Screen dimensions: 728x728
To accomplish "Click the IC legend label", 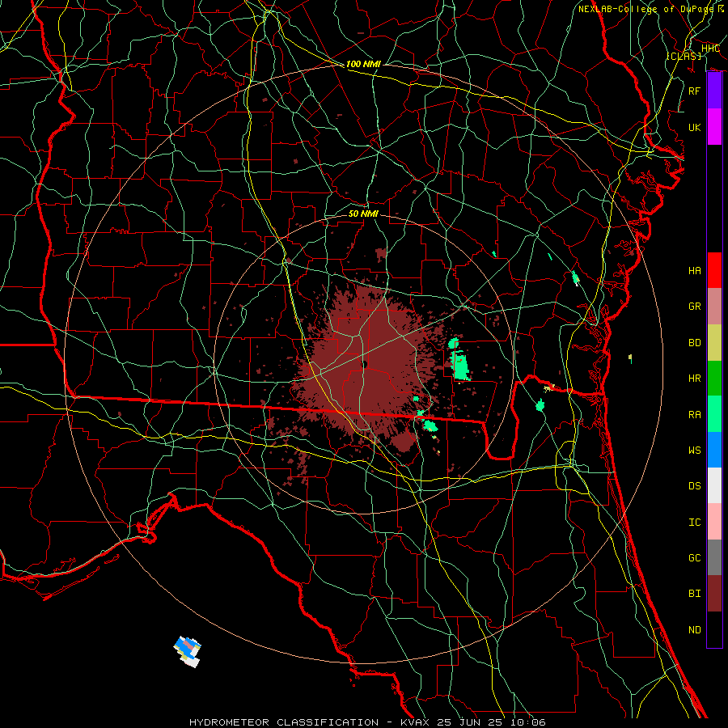I will 694,523.
